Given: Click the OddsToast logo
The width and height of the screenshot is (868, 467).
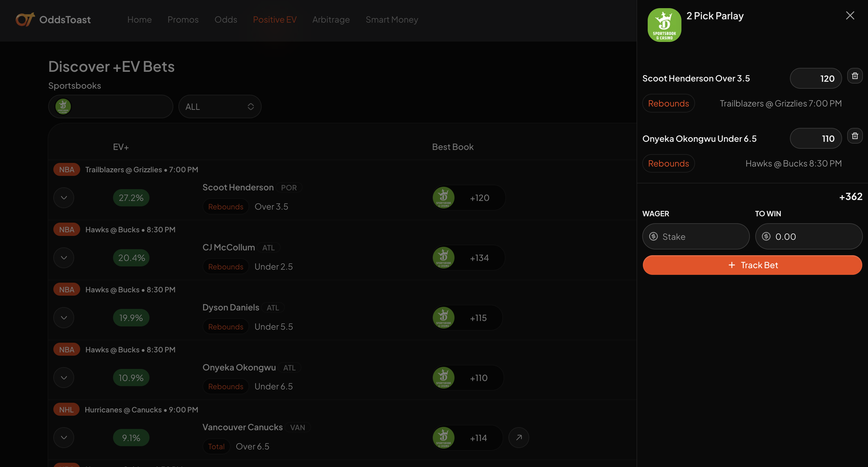Looking at the screenshot, I should coord(53,20).
